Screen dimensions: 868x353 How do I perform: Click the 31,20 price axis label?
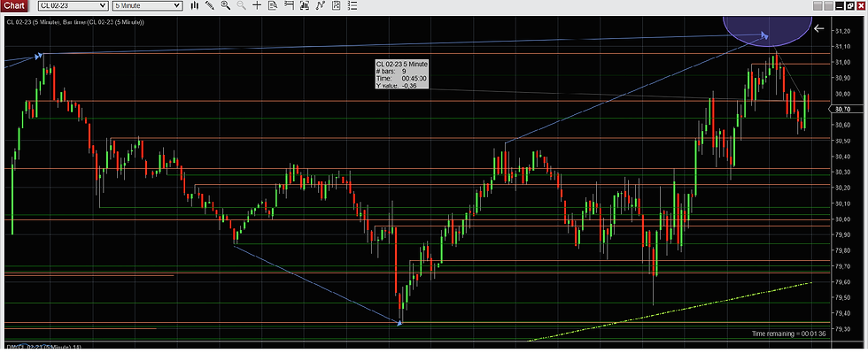[842, 31]
